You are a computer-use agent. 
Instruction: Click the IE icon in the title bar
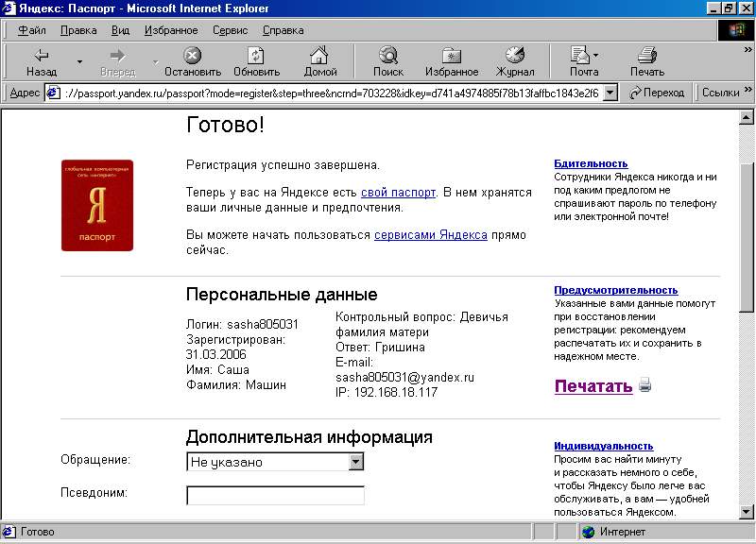[x=9, y=8]
